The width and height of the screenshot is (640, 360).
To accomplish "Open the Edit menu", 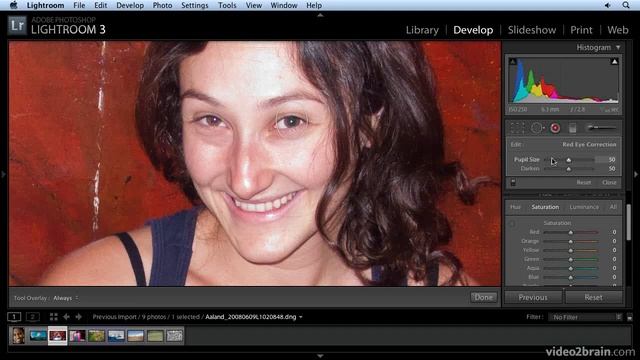I will pos(100,5).
